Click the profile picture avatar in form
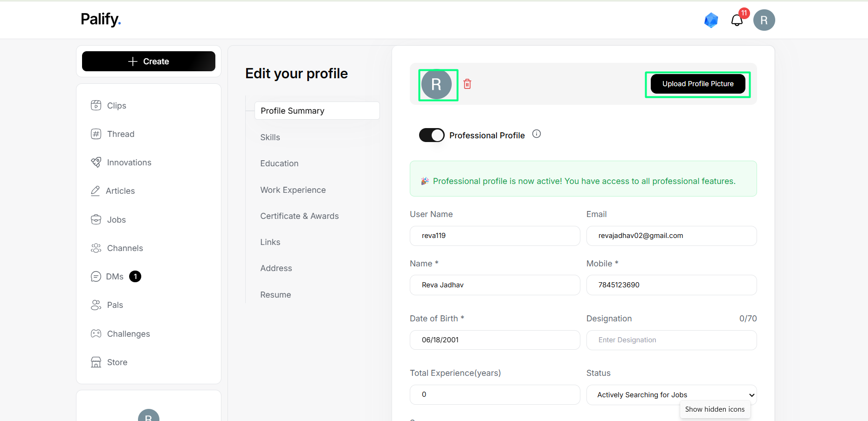Image resolution: width=868 pixels, height=421 pixels. coord(437,84)
